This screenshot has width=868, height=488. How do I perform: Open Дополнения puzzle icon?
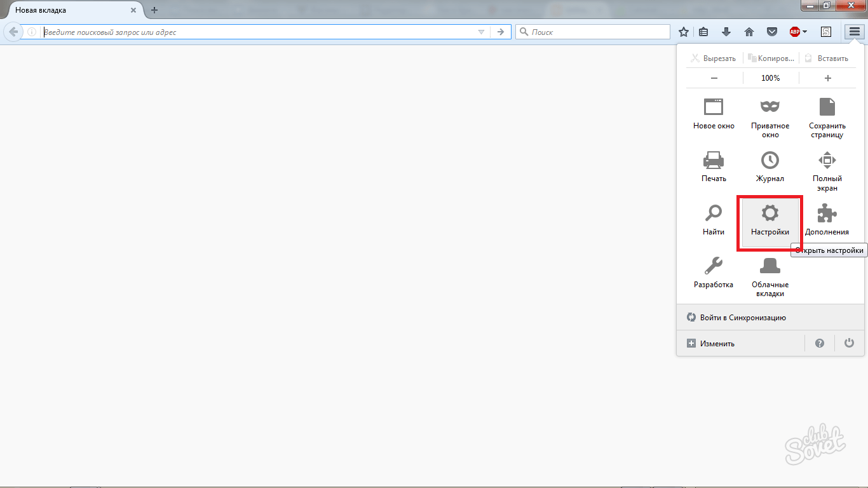827,220
